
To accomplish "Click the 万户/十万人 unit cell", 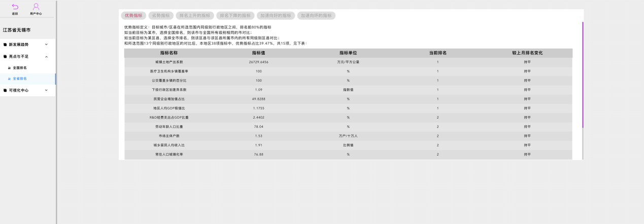I will (348, 136).
